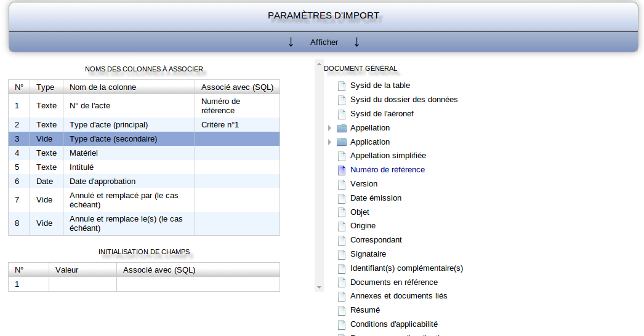Viewport: 644px width, 336px height.
Task: Click the document icon beside Résumé
Action: pyautogui.click(x=341, y=311)
